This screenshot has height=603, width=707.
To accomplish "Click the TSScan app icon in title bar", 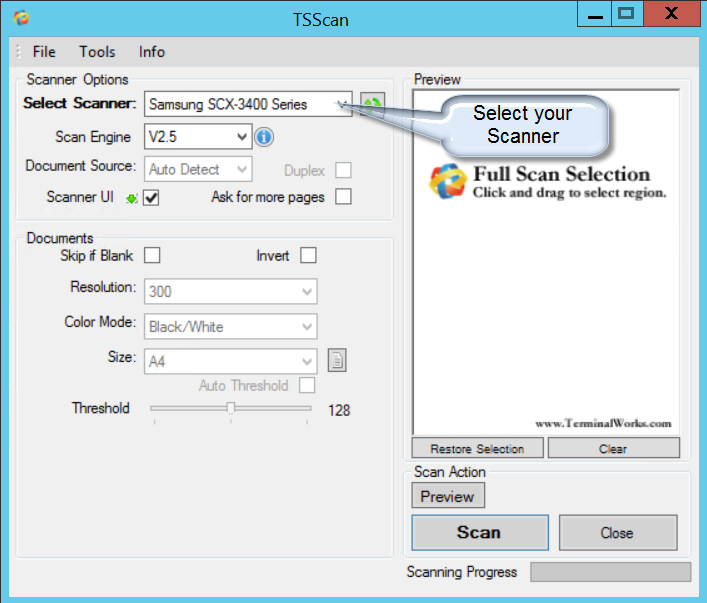I will tap(22, 18).
